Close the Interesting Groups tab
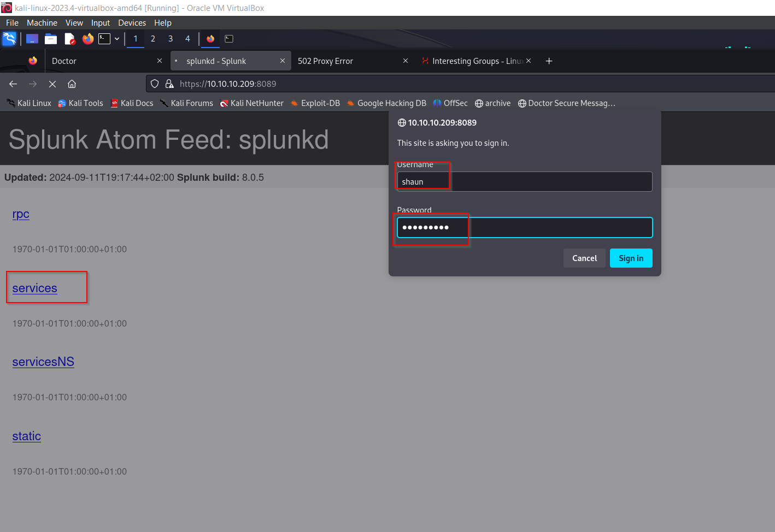The image size is (775, 532). [529, 61]
